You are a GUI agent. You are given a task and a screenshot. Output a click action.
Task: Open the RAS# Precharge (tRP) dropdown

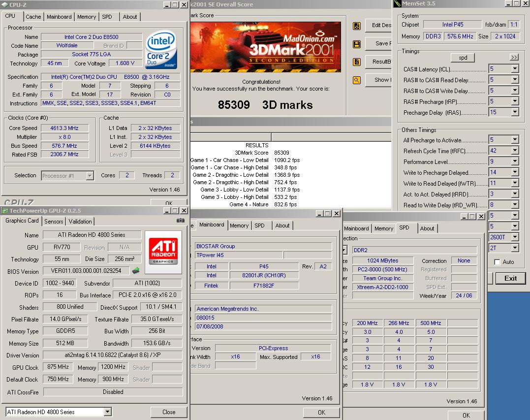pyautogui.click(x=515, y=101)
